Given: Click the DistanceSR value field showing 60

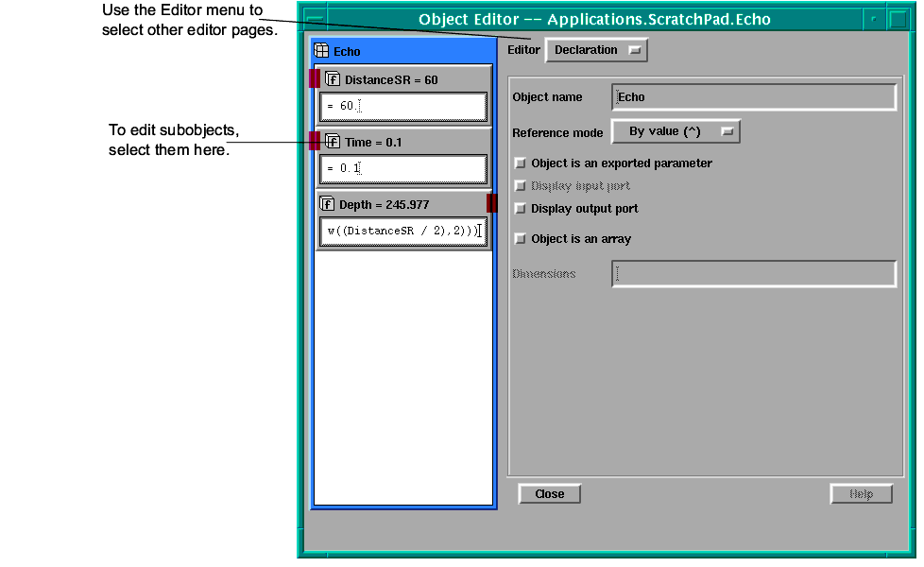Looking at the screenshot, I should click(403, 107).
